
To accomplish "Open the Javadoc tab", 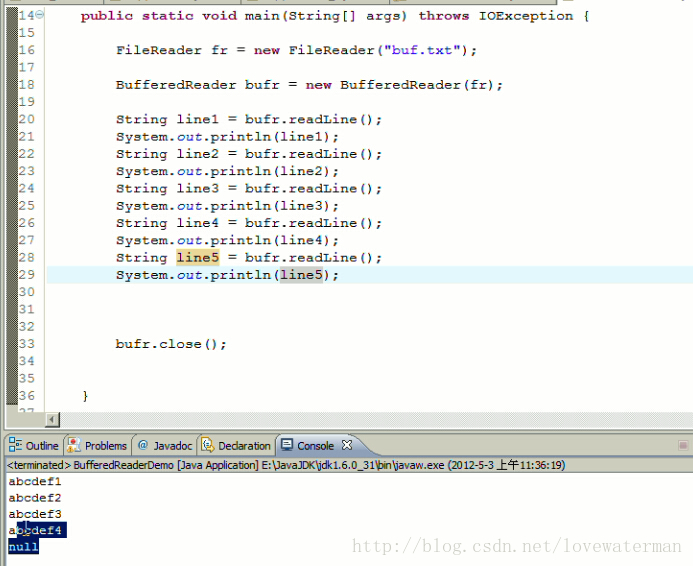I will [165, 445].
